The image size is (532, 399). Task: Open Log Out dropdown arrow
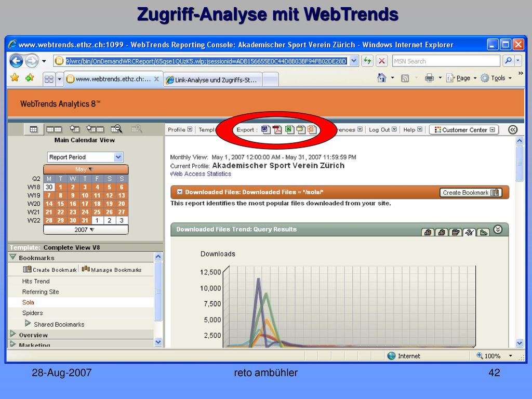(x=394, y=129)
